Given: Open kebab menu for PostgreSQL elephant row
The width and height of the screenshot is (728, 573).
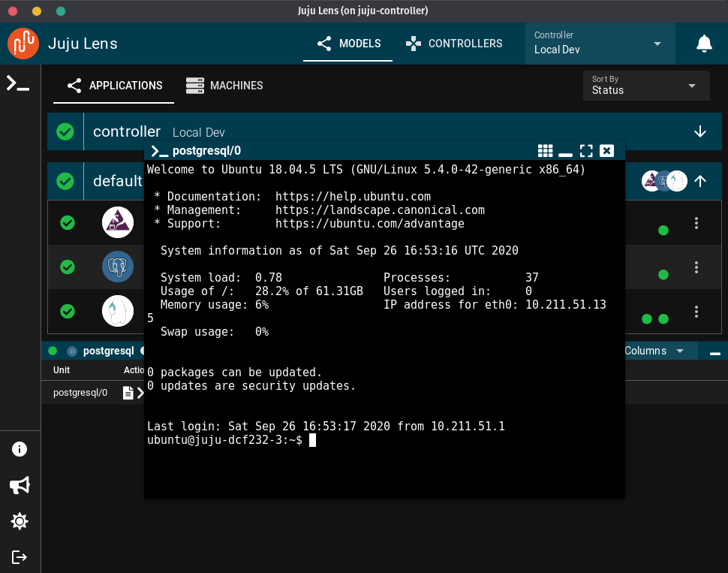Looking at the screenshot, I should coord(696,267).
